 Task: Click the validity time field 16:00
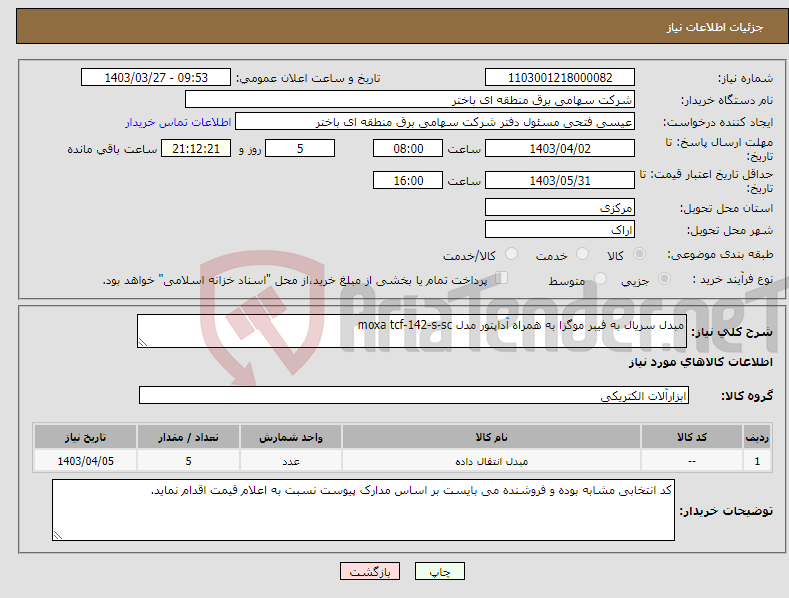click(x=408, y=180)
